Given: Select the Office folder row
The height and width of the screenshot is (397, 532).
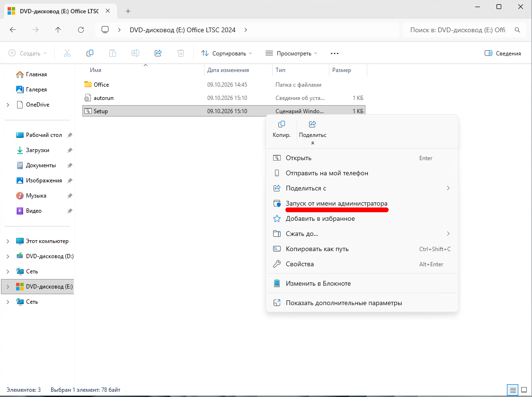Looking at the screenshot, I should click(x=224, y=84).
